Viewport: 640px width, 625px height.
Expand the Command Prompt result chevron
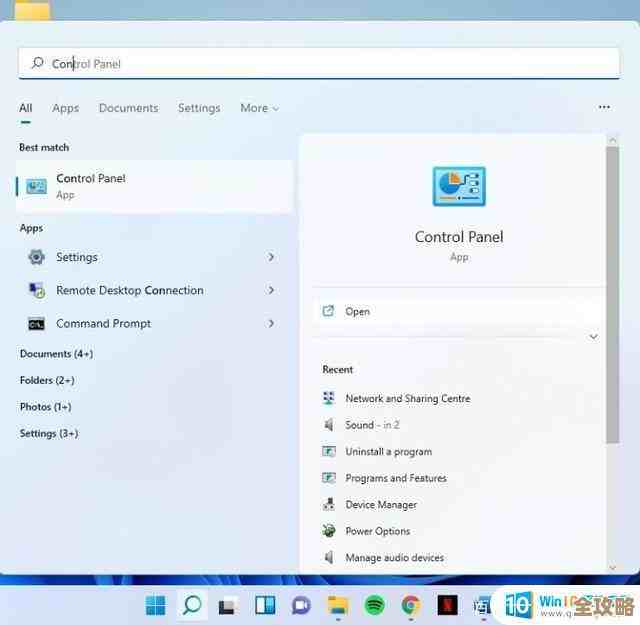(x=271, y=324)
